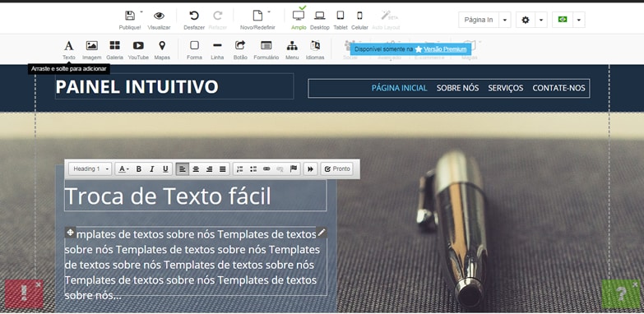Image resolution: width=644 pixels, height=314 pixels.
Task: Select the Texto element tool
Action: 69,45
